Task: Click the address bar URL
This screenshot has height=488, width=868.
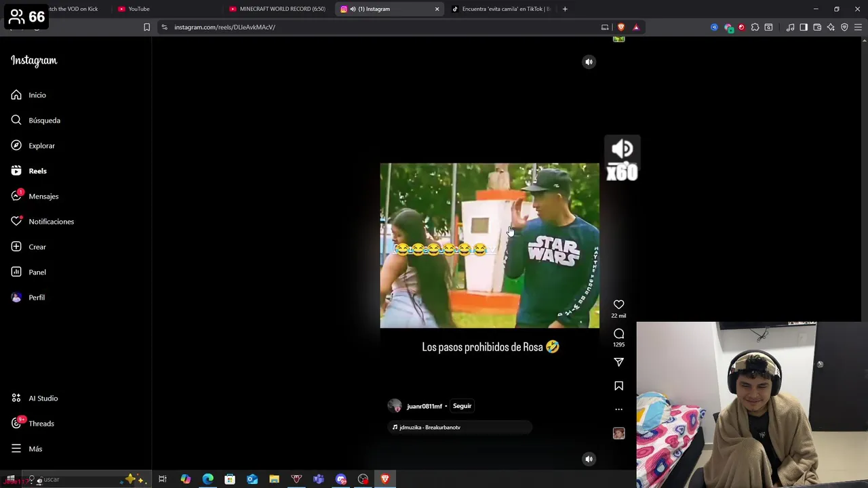Action: point(224,27)
